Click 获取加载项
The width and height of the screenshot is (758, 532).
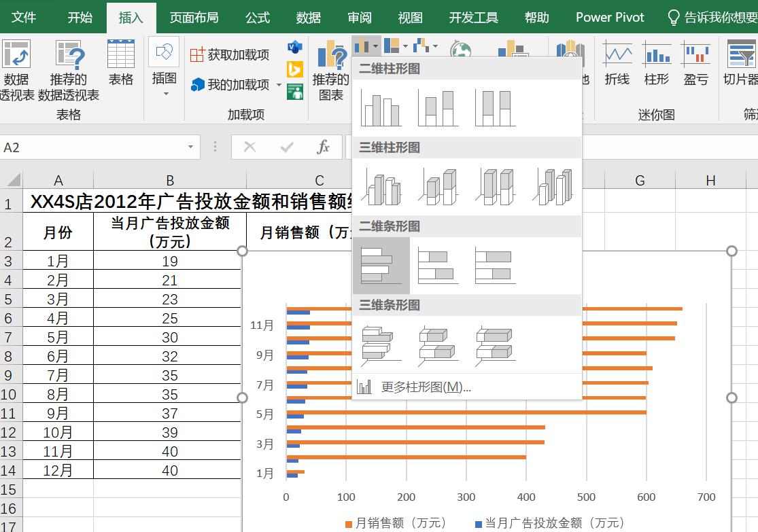[x=230, y=54]
